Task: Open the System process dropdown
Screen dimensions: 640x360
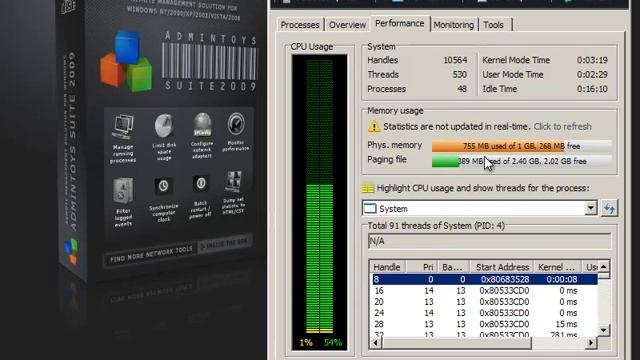Action: coord(590,209)
